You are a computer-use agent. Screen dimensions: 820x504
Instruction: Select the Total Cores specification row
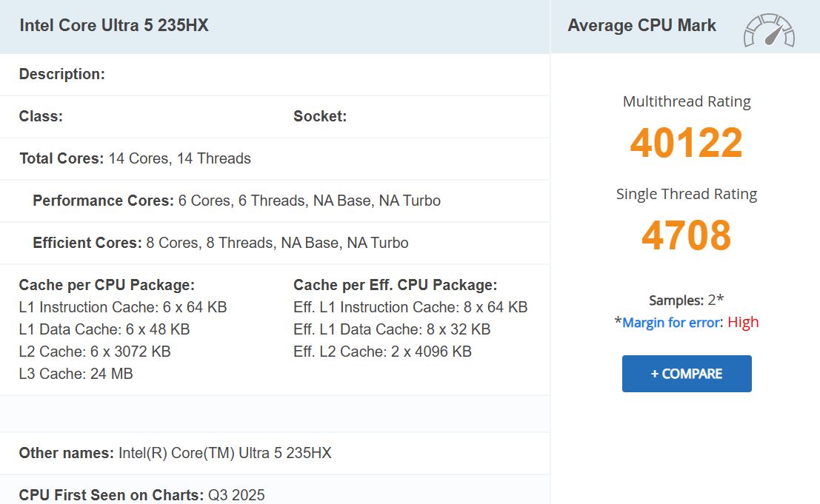point(133,158)
